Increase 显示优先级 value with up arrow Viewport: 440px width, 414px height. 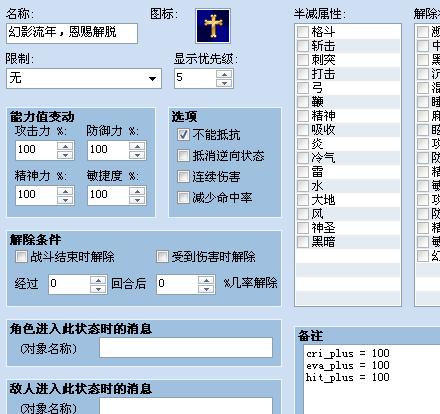[224, 74]
